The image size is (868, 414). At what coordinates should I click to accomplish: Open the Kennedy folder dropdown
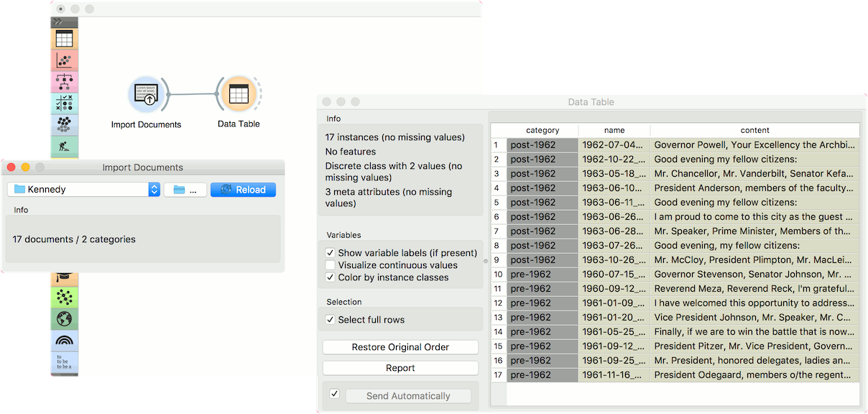tap(84, 190)
